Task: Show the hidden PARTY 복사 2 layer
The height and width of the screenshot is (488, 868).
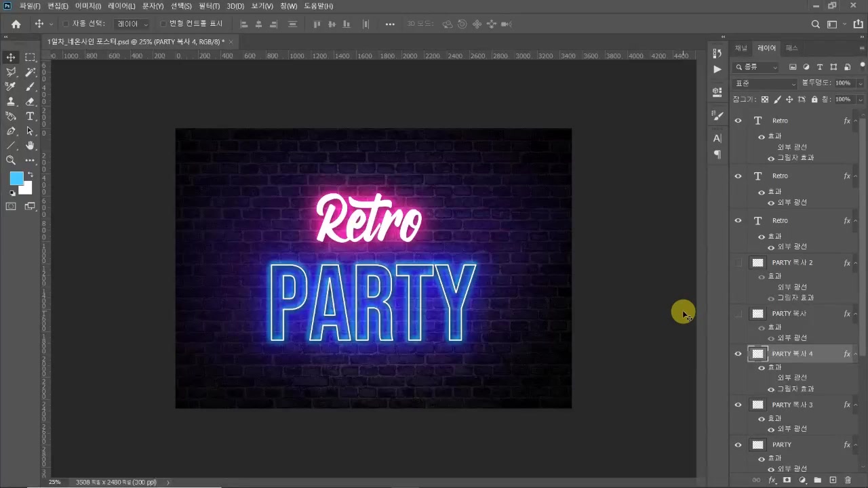Action: tap(738, 263)
